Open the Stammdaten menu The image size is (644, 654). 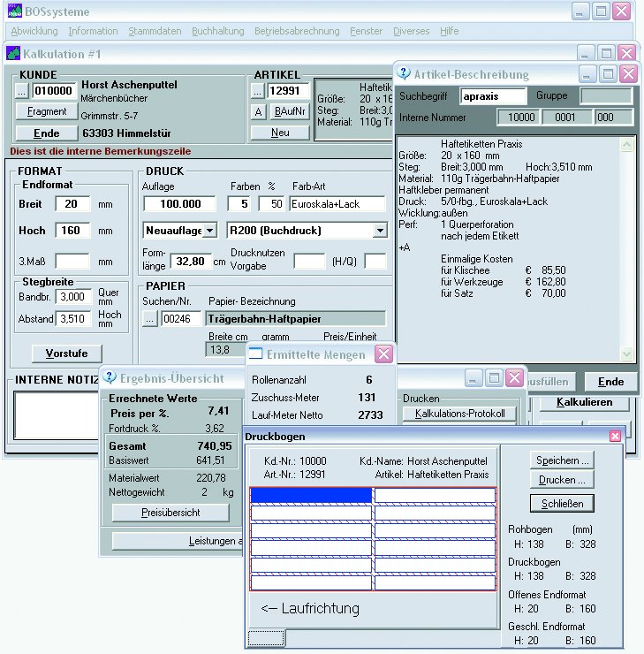155,31
